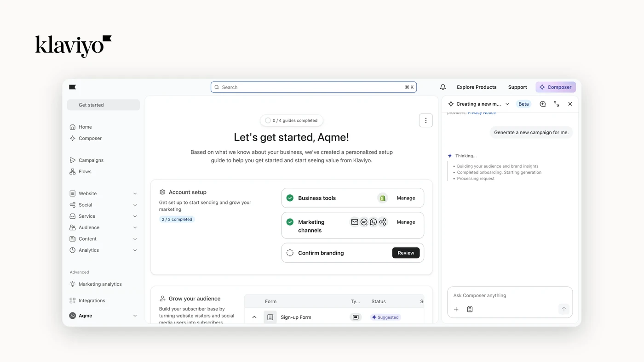Image resolution: width=644 pixels, height=362 pixels.
Task: Click the green check beside Business tools
Action: tap(290, 198)
